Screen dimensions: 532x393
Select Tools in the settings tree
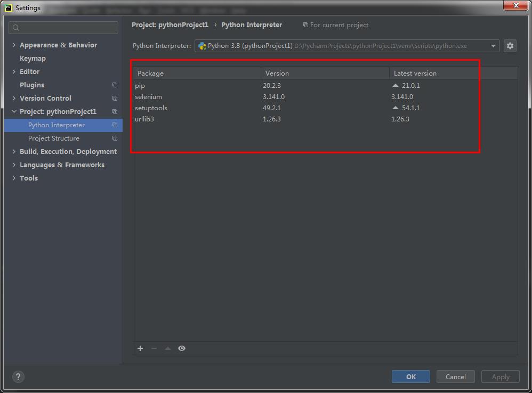pyautogui.click(x=29, y=178)
